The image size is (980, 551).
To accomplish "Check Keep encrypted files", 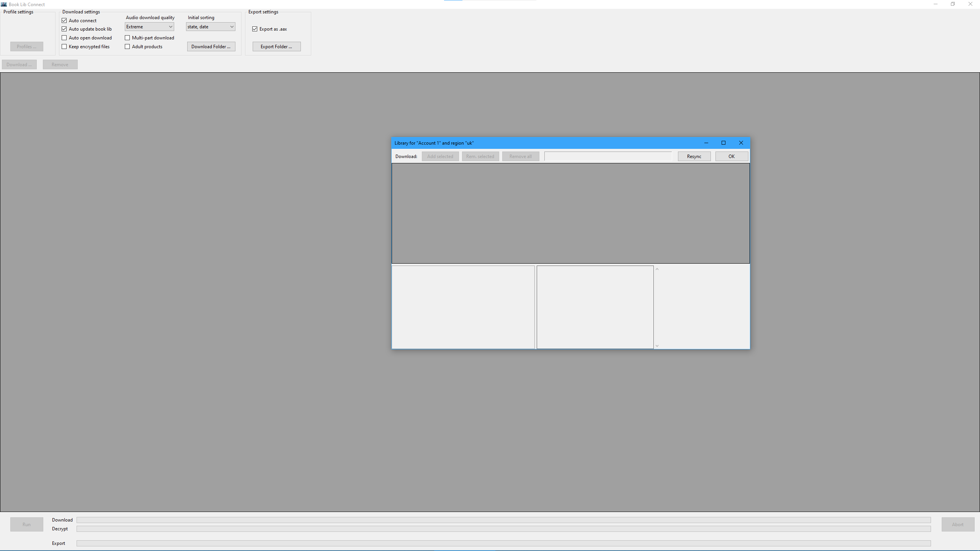I will (x=64, y=47).
